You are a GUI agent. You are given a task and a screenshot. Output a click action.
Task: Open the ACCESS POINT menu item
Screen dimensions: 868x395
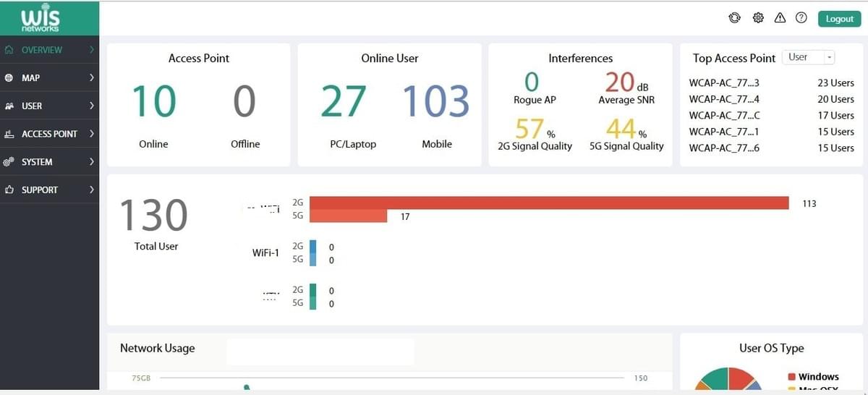pyautogui.click(x=49, y=134)
